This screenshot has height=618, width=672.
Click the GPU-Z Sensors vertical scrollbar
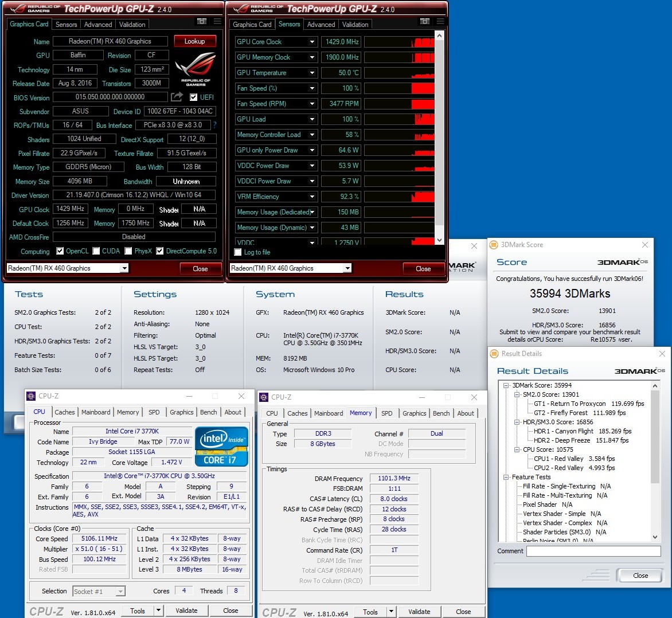pyautogui.click(x=439, y=137)
